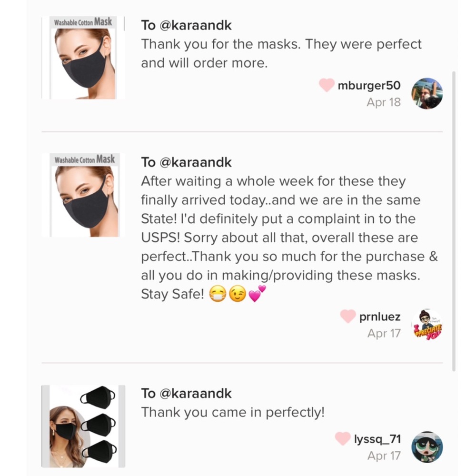
Task: Click username prnluez
Action: tap(380, 317)
